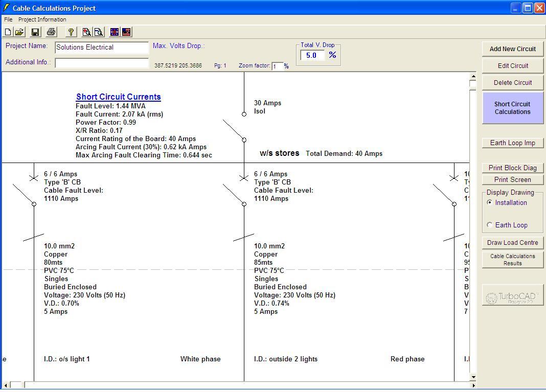Image resolution: width=546 pixels, height=392 pixels.
Task: Click 'w/s stores' board name text
Action: pyautogui.click(x=279, y=153)
